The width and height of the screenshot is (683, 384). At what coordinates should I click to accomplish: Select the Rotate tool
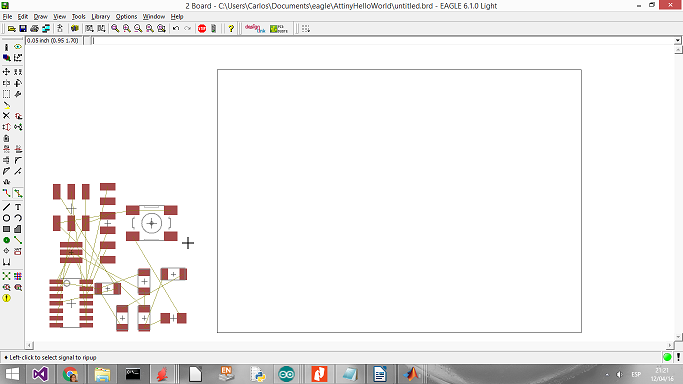coord(18,83)
